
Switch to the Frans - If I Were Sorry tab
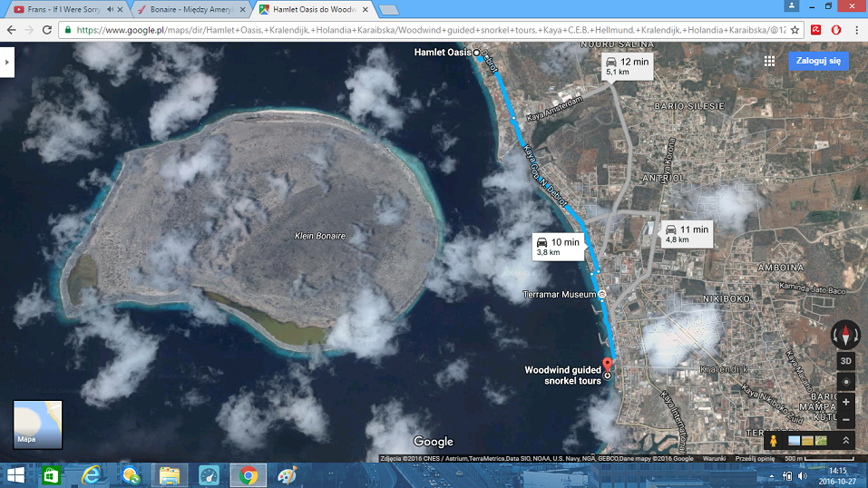tap(63, 9)
